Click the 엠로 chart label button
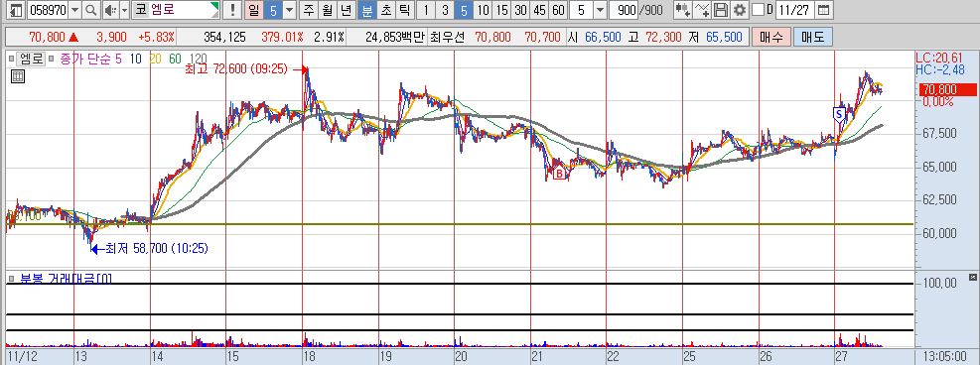Screen dimensions: 980x365 coord(31,60)
